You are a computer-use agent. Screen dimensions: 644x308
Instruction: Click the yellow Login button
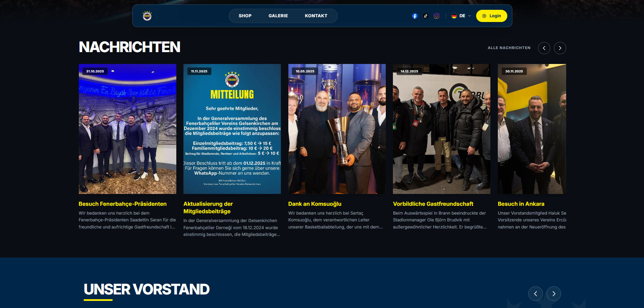point(492,16)
